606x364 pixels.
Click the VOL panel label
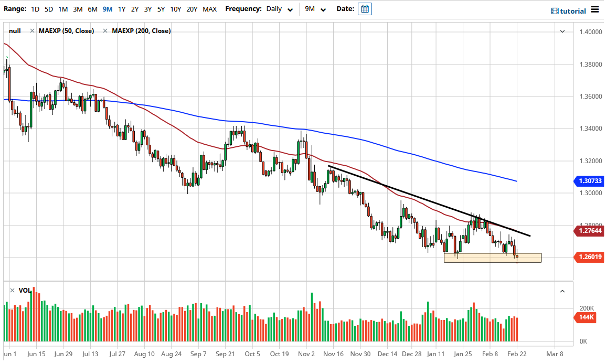pyautogui.click(x=24, y=289)
